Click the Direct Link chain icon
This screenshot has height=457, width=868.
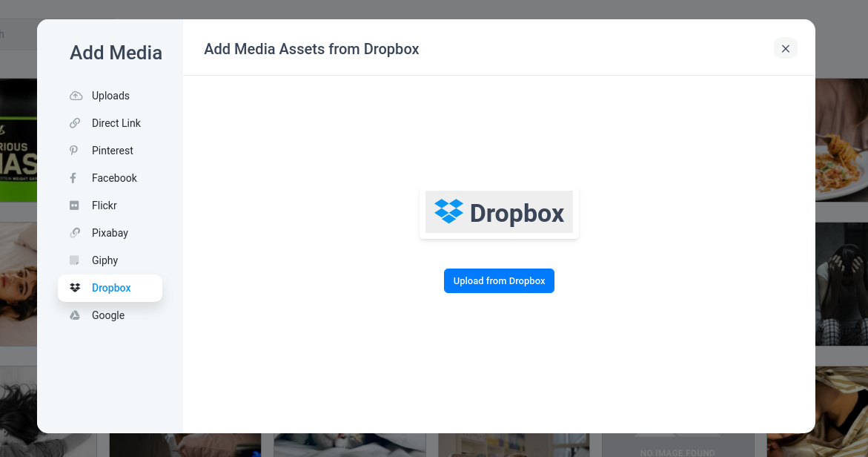coord(75,123)
